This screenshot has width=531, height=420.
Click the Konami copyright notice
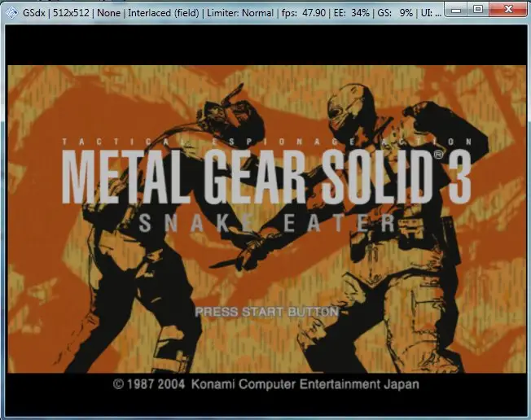coord(265,383)
